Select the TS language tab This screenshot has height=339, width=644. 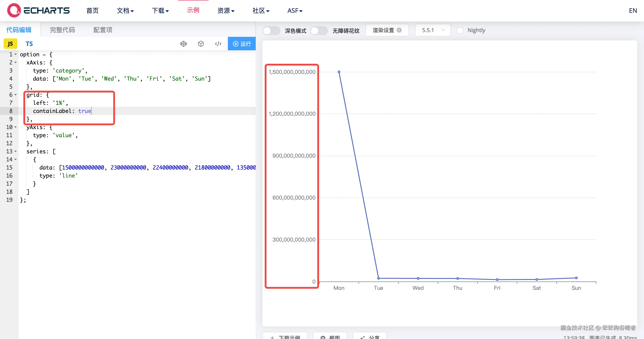[x=29, y=44]
